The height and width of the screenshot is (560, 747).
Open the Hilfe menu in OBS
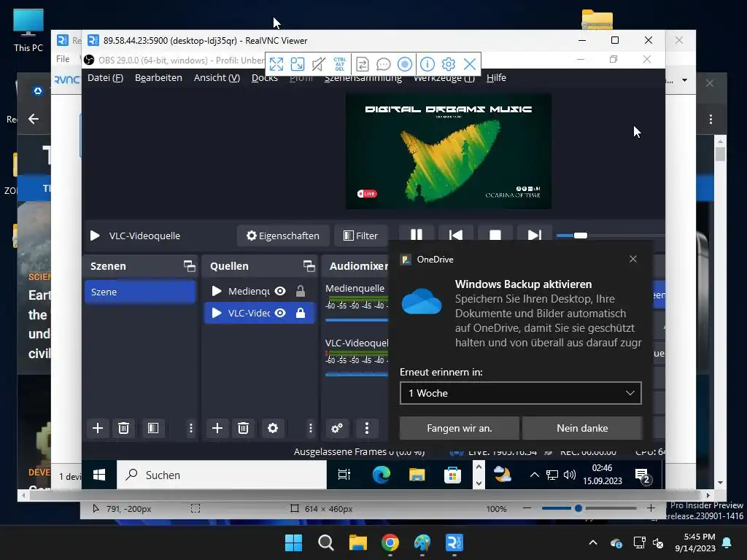click(x=496, y=77)
